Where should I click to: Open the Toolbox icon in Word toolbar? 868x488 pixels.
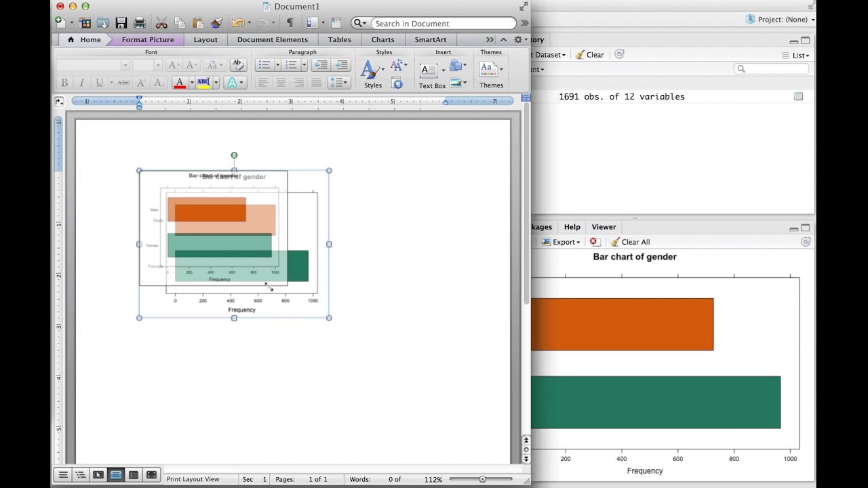tap(336, 23)
